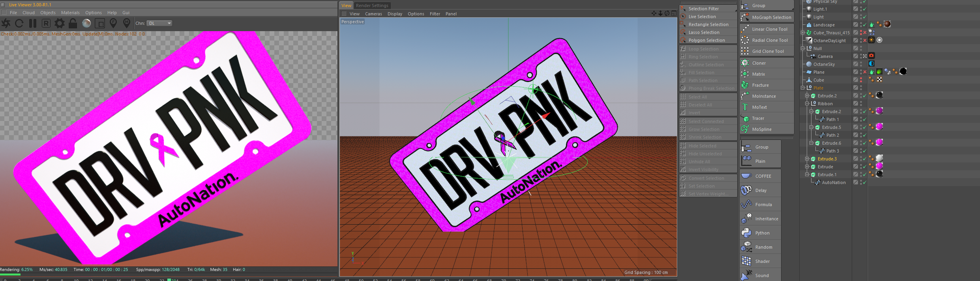Open Octane settings via the gear icon

coord(60,23)
